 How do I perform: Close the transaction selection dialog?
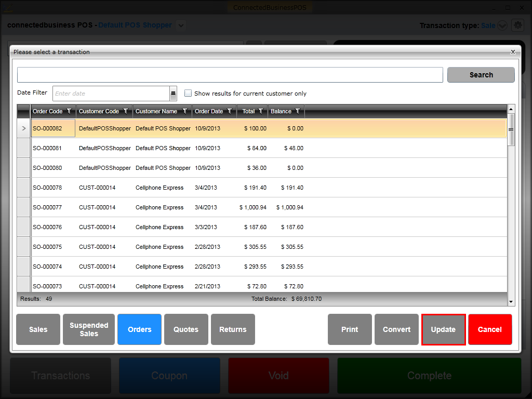[x=513, y=52]
